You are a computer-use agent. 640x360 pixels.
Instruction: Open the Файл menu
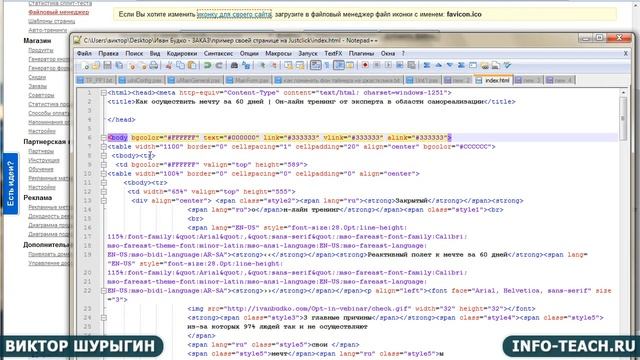click(84, 53)
